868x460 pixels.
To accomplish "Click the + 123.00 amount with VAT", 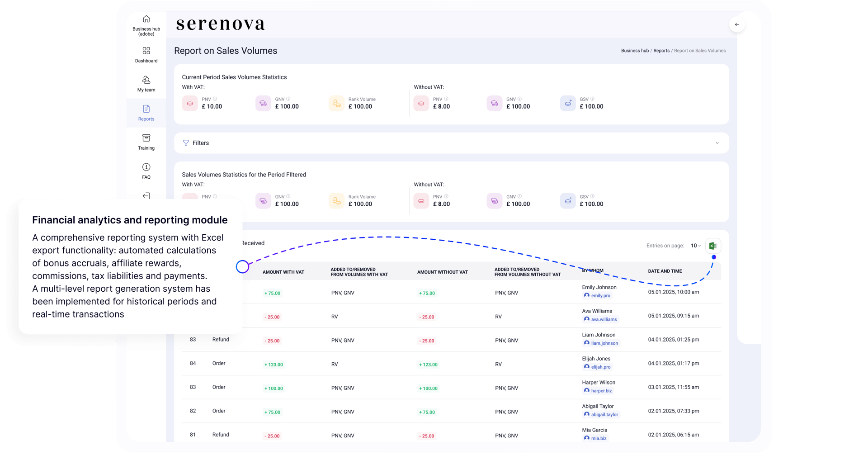I will click(274, 365).
